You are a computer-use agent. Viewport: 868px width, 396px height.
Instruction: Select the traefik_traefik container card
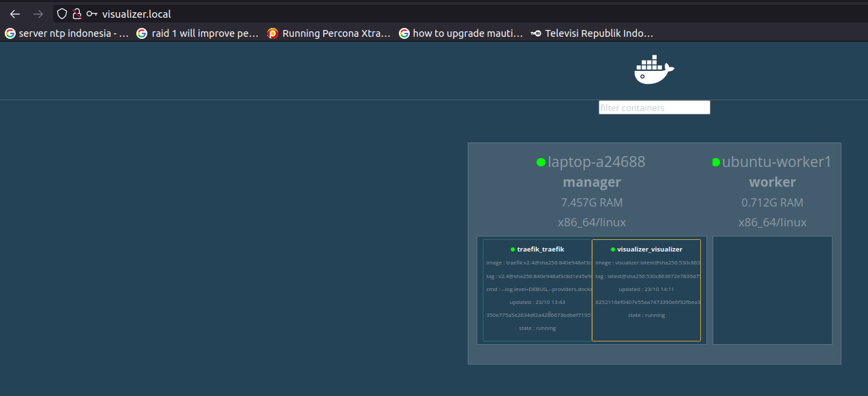[537, 290]
